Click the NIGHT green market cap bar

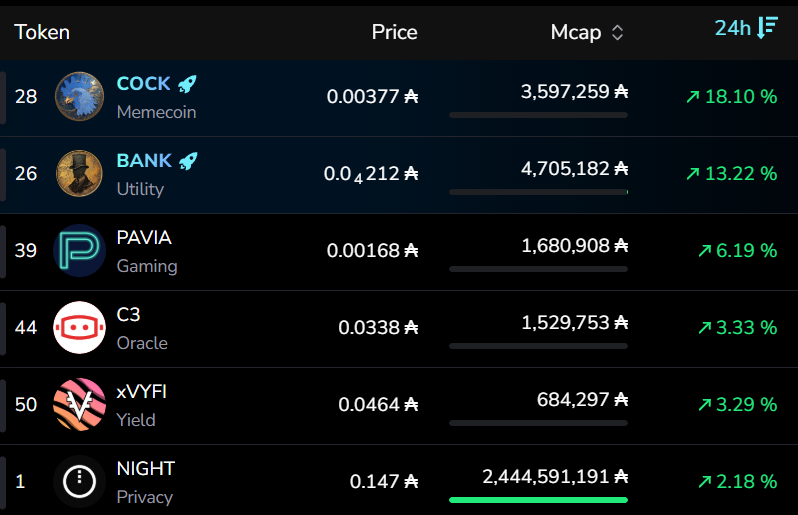click(x=538, y=500)
